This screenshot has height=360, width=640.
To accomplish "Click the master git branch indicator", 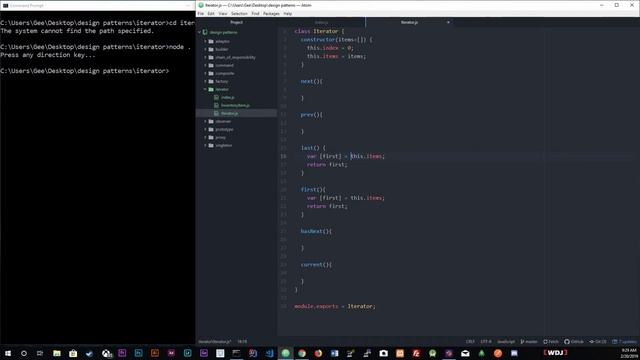I will 529,342.
